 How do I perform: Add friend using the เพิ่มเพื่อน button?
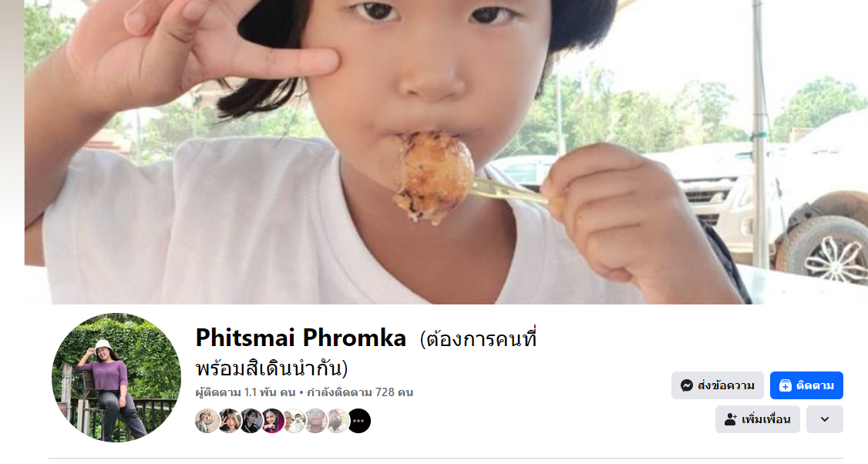tap(757, 419)
